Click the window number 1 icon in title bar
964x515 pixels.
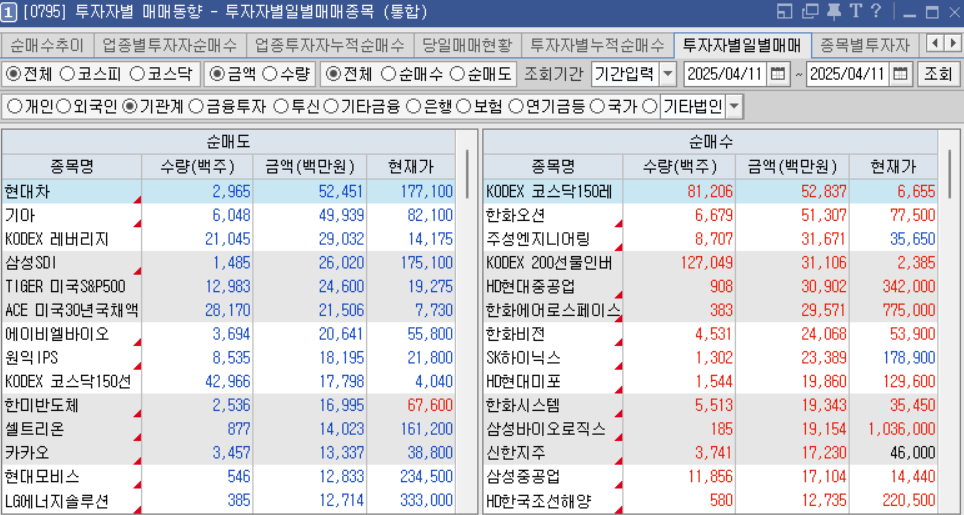point(8,12)
